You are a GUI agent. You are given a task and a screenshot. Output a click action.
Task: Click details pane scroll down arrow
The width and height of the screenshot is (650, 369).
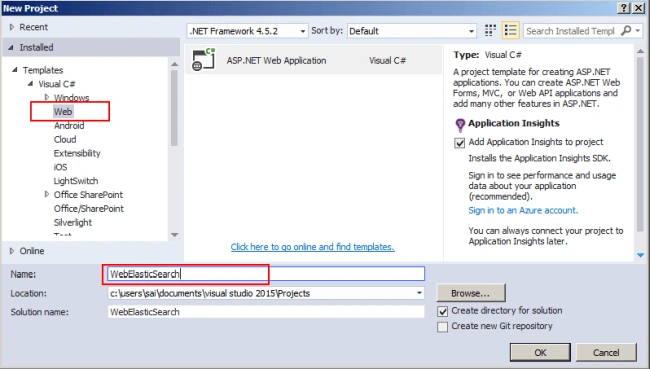(x=640, y=255)
